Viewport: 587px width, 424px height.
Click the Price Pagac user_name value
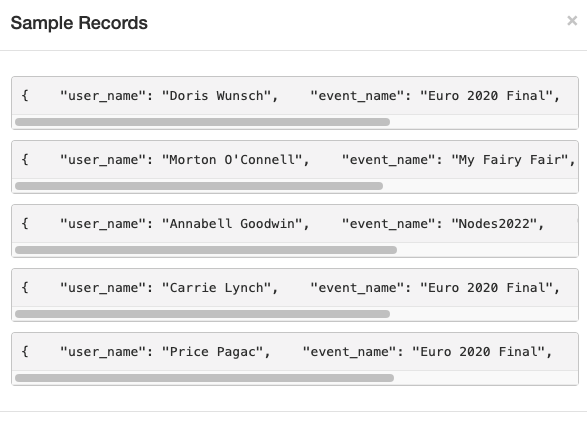pyautogui.click(x=213, y=352)
